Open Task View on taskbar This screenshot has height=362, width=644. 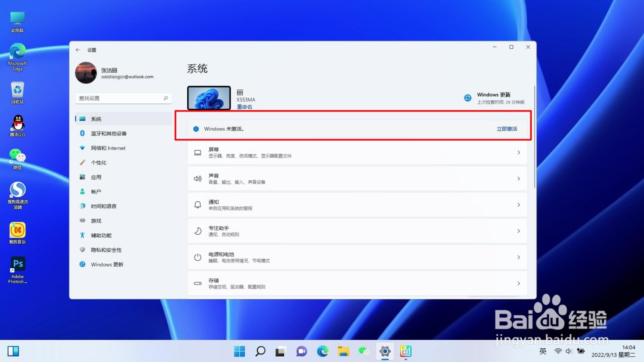281,351
